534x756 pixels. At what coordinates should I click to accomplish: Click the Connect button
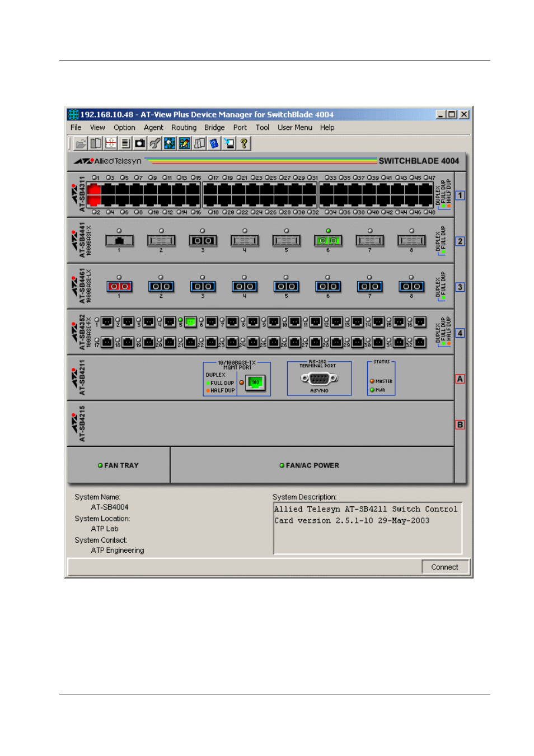tap(444, 567)
